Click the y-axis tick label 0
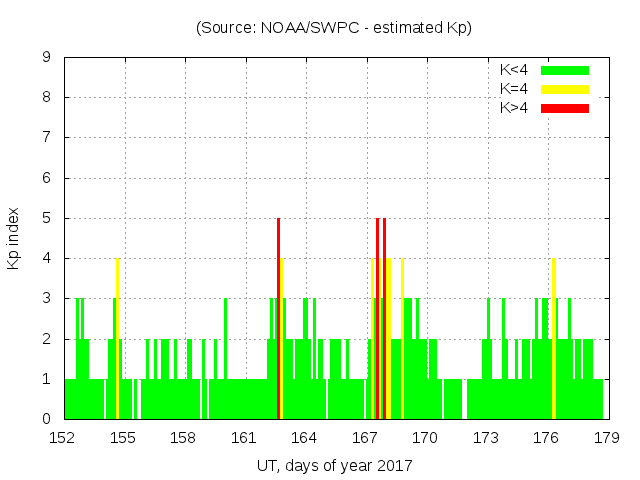Viewport: 640px width, 480px height. 47,419
